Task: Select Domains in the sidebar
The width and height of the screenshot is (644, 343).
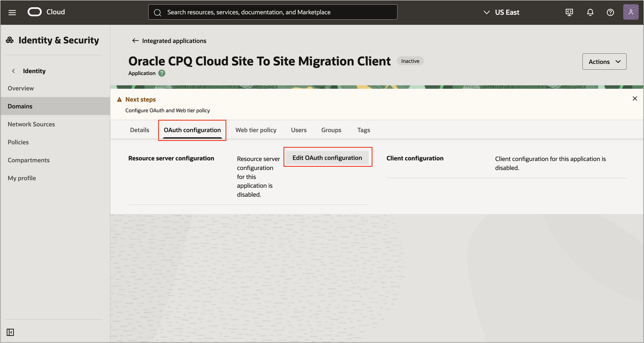Action: [x=55, y=106]
